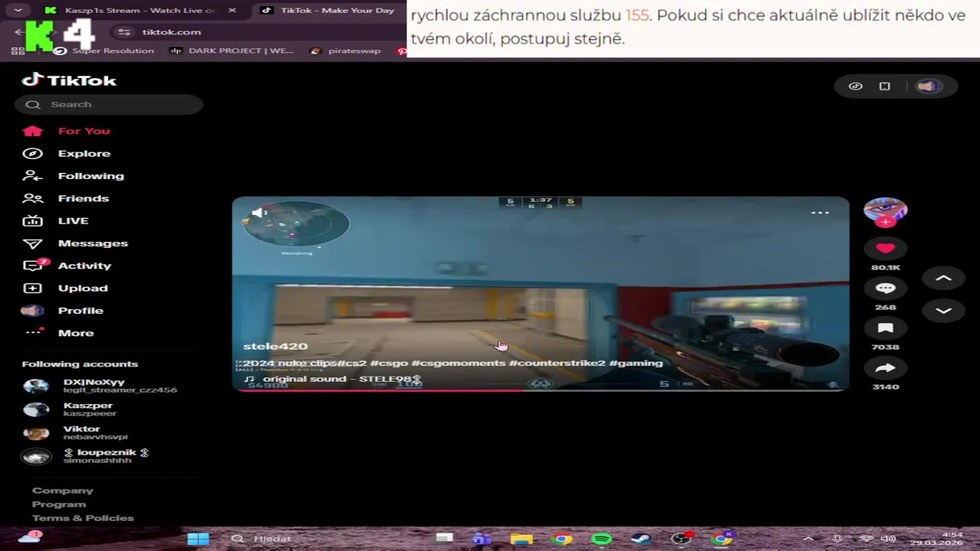Open Microsoft Teams from the taskbar
The image size is (980, 551).
click(482, 539)
